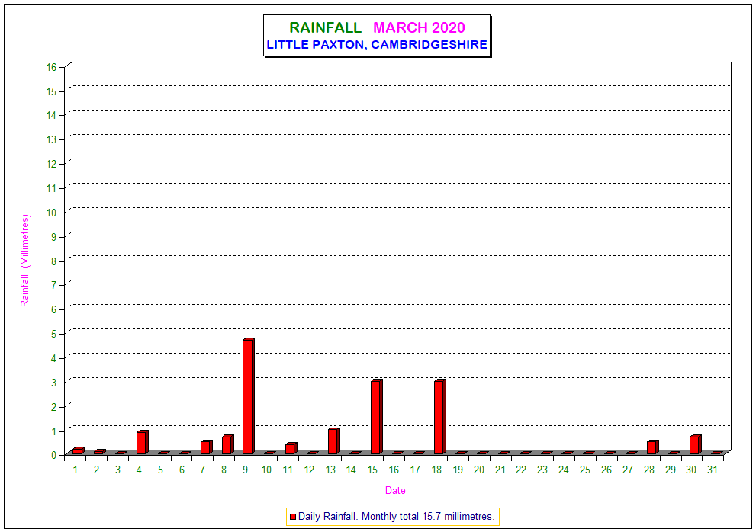
Task: Click the y-axis value 7
Action: (x=54, y=285)
